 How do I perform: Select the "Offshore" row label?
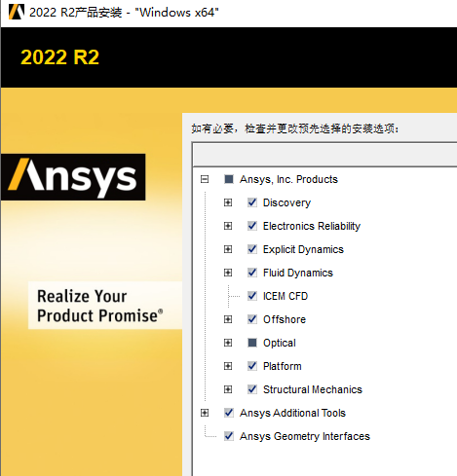pyautogui.click(x=285, y=319)
